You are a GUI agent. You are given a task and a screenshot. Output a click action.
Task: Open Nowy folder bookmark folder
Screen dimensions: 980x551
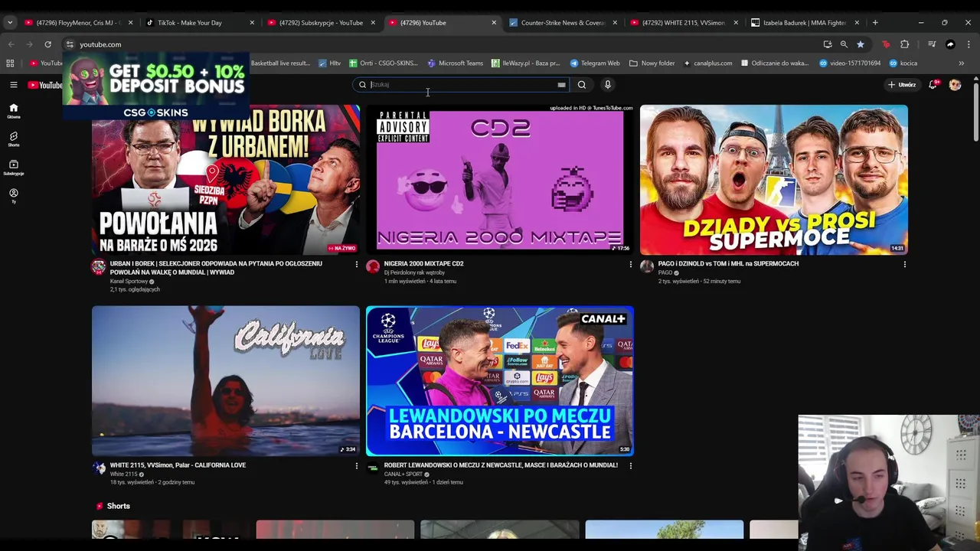pos(652,63)
